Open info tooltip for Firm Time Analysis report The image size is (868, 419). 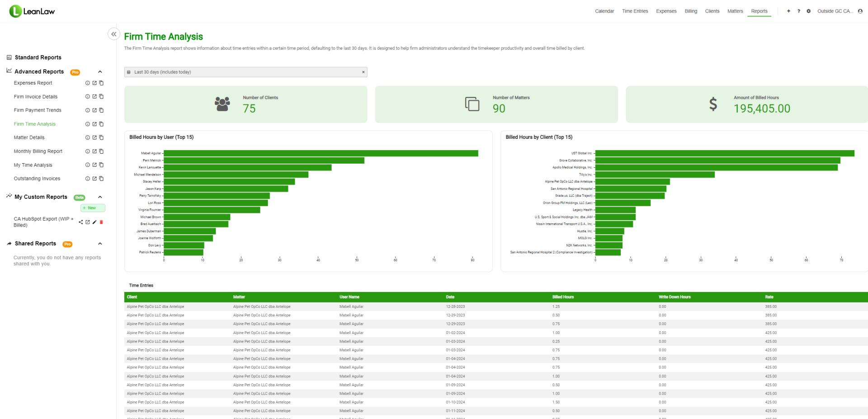pos(87,124)
